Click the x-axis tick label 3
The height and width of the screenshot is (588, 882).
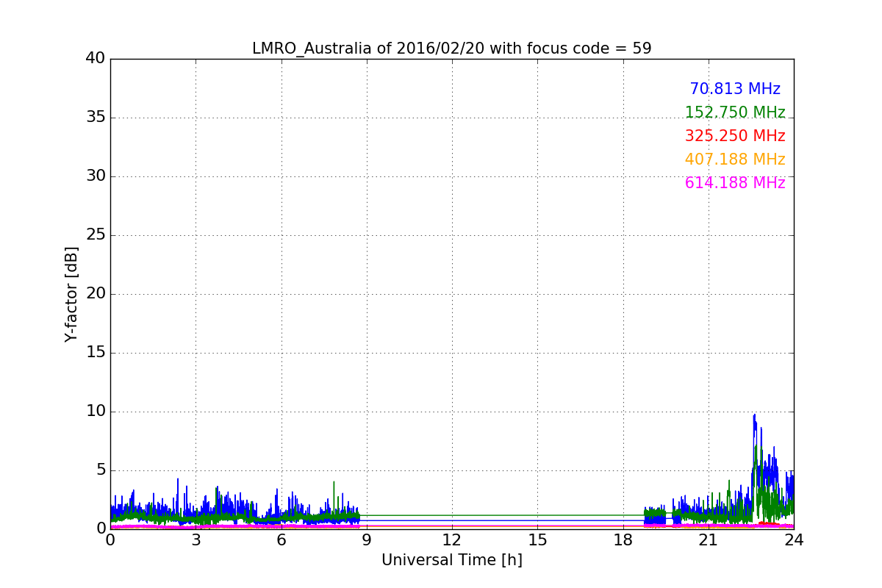(196, 539)
